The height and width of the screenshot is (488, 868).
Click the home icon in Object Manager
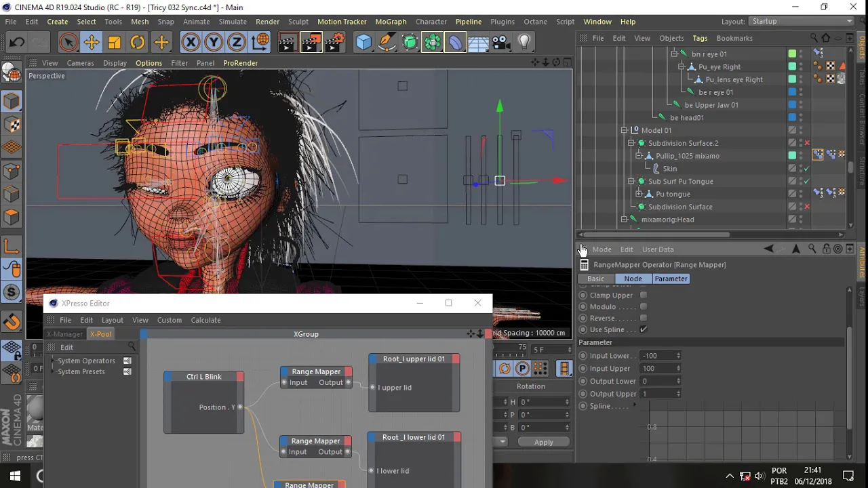point(825,38)
